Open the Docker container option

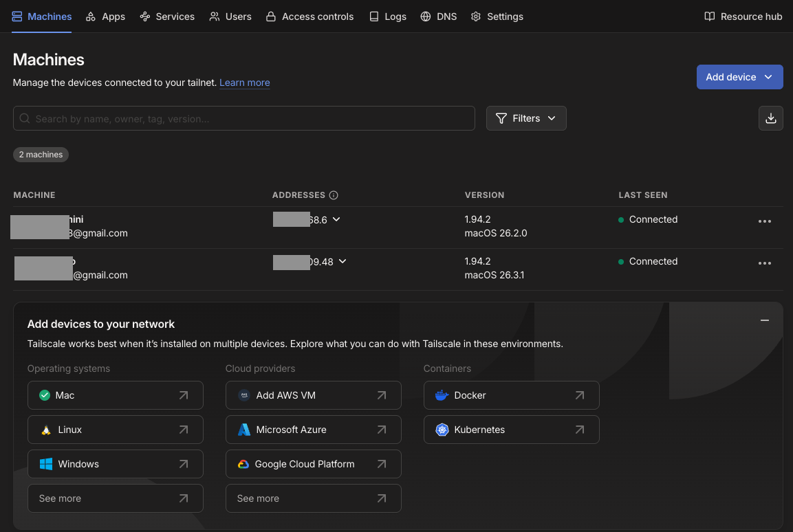click(511, 395)
